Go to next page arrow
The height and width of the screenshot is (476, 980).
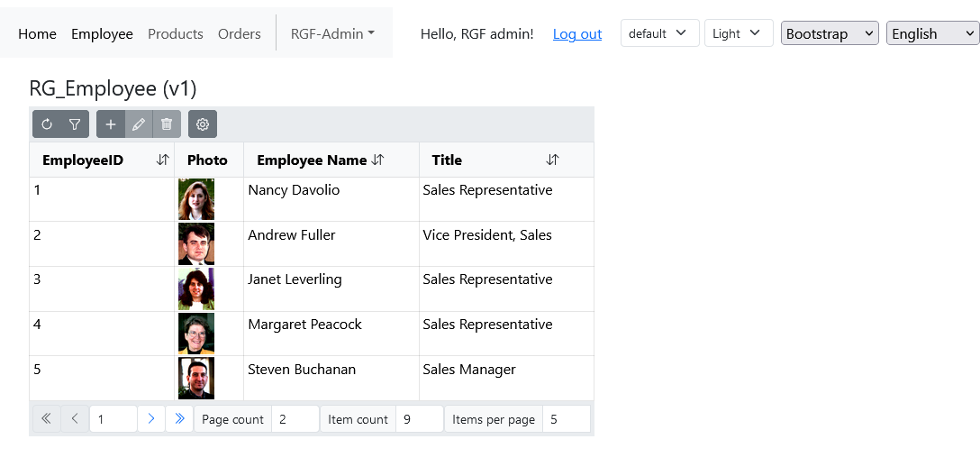pyautogui.click(x=151, y=418)
